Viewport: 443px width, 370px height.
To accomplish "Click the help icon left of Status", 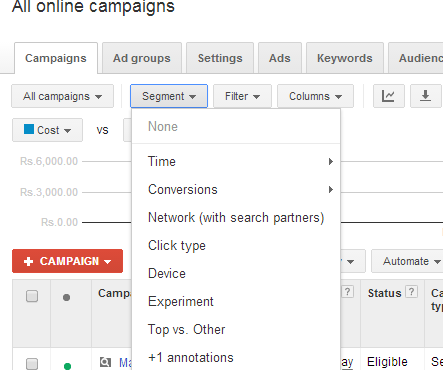I will [347, 292].
